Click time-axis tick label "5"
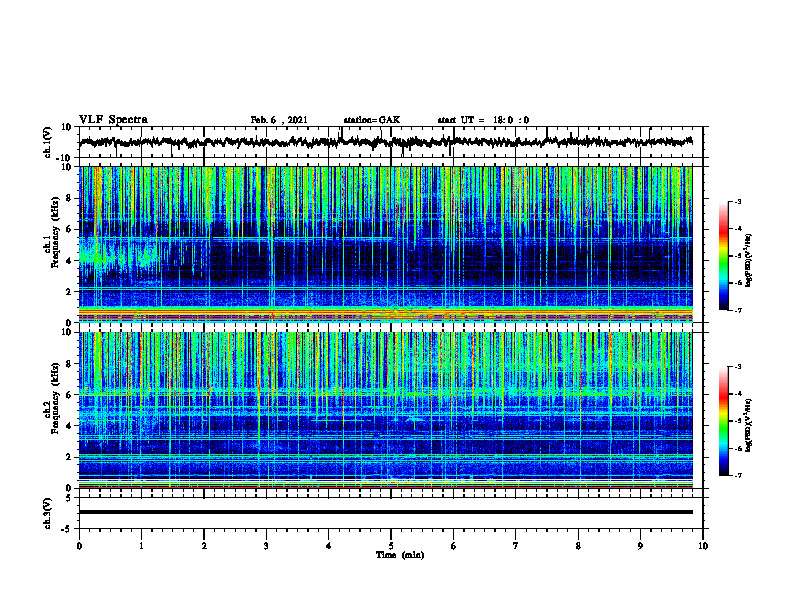 pos(391,546)
